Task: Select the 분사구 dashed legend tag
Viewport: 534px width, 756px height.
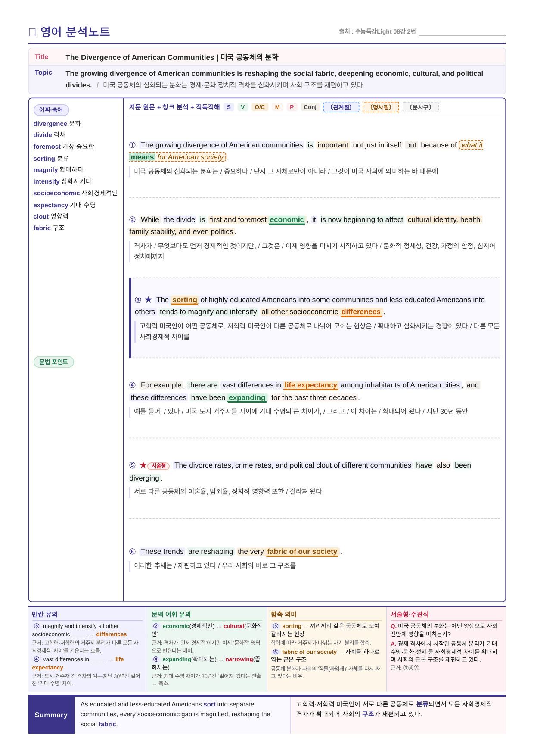Action: tap(420, 107)
